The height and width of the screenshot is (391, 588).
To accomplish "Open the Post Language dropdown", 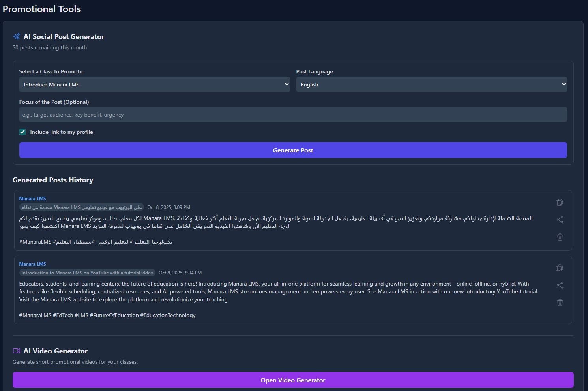I will coord(431,84).
